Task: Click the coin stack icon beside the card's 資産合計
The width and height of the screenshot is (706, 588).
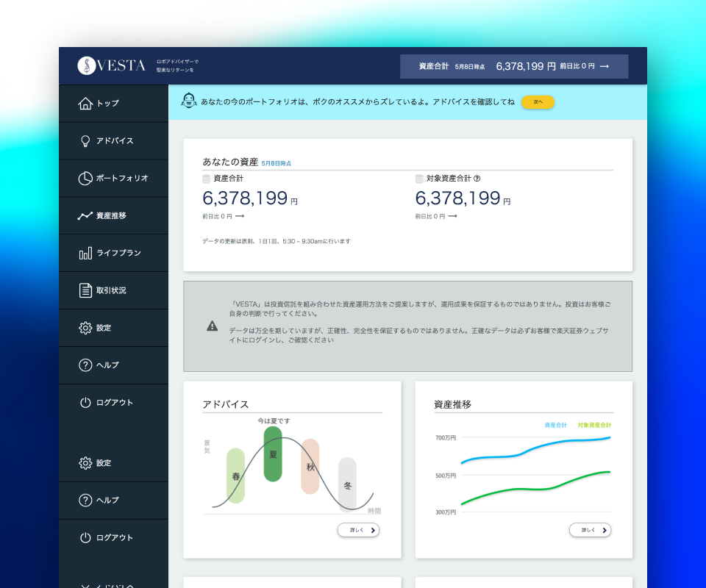Action: click(x=206, y=179)
